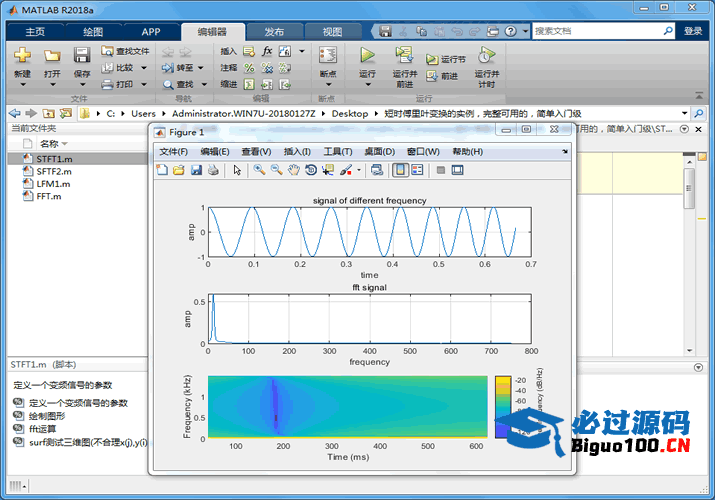
Task: Toggle Pan hand tool in Figure 1
Action: click(x=294, y=170)
